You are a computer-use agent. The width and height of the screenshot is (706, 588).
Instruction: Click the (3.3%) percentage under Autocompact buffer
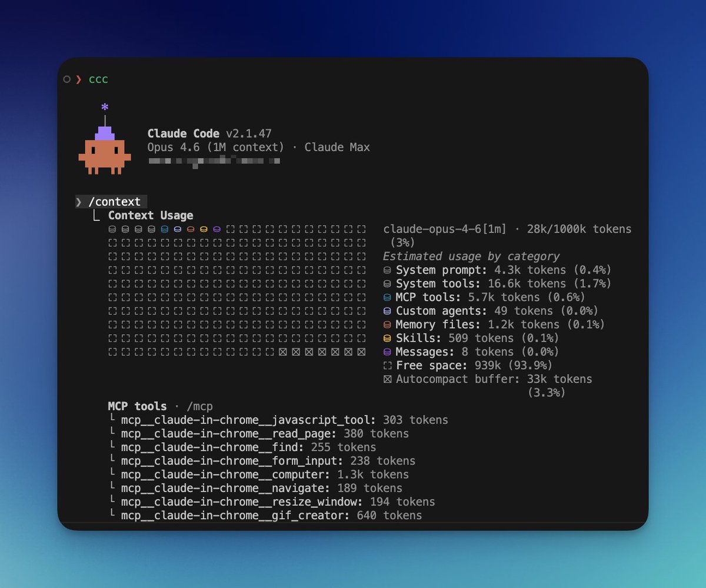[547, 393]
